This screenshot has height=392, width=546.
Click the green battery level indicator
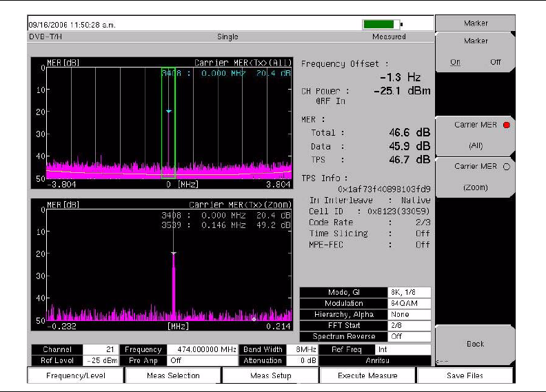(381, 24)
